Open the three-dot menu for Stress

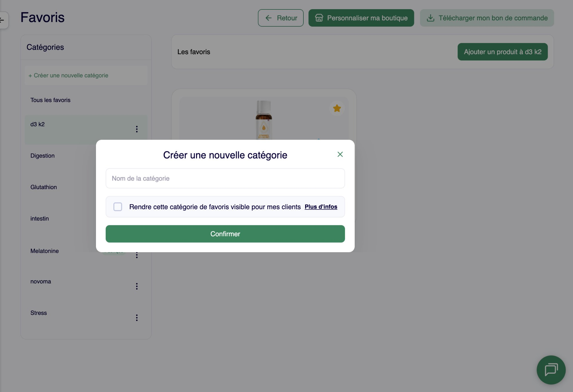pyautogui.click(x=137, y=317)
